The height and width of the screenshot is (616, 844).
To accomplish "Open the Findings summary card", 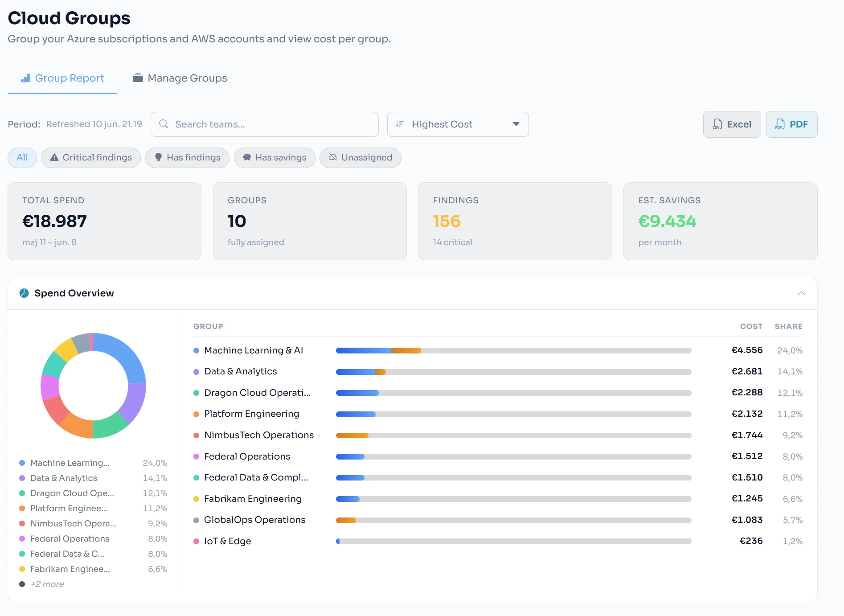I will pos(515,221).
